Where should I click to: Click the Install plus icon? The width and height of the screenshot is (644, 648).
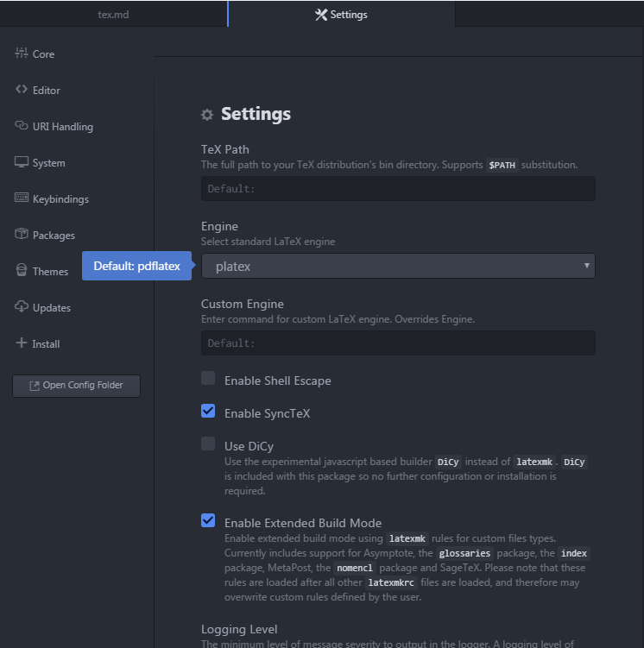[x=22, y=343]
